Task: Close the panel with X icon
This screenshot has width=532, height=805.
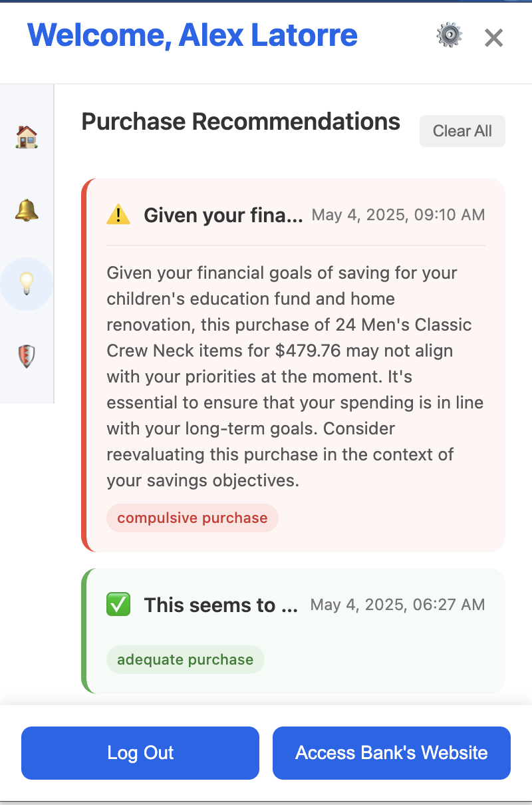Action: (x=493, y=38)
